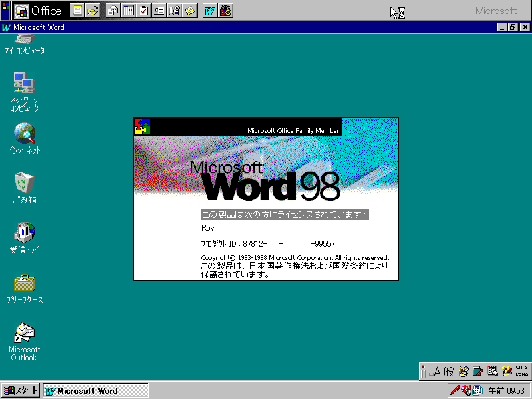This screenshot has width=532, height=399.
Task: Create a new note using the yellow notes icon
Action: (x=188, y=11)
